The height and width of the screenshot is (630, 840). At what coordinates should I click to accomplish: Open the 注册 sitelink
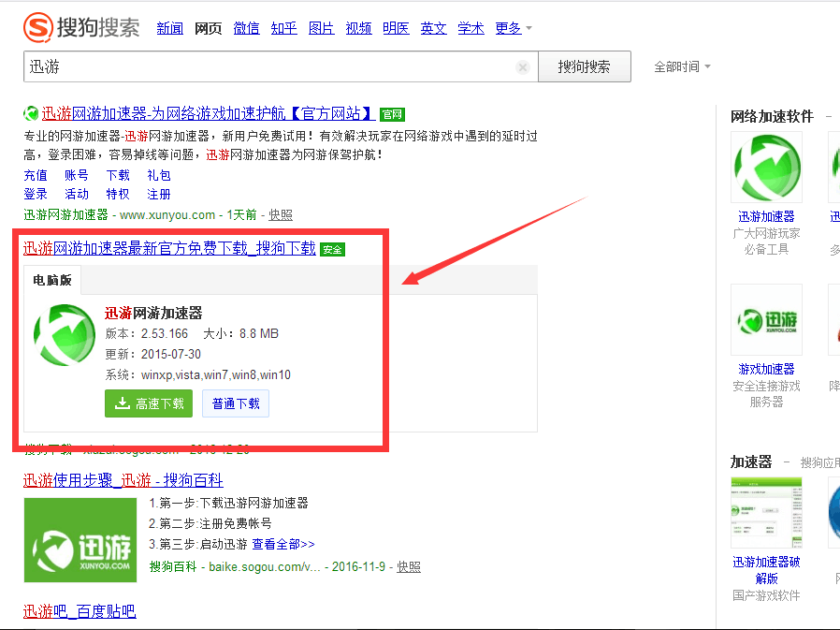pos(159,194)
